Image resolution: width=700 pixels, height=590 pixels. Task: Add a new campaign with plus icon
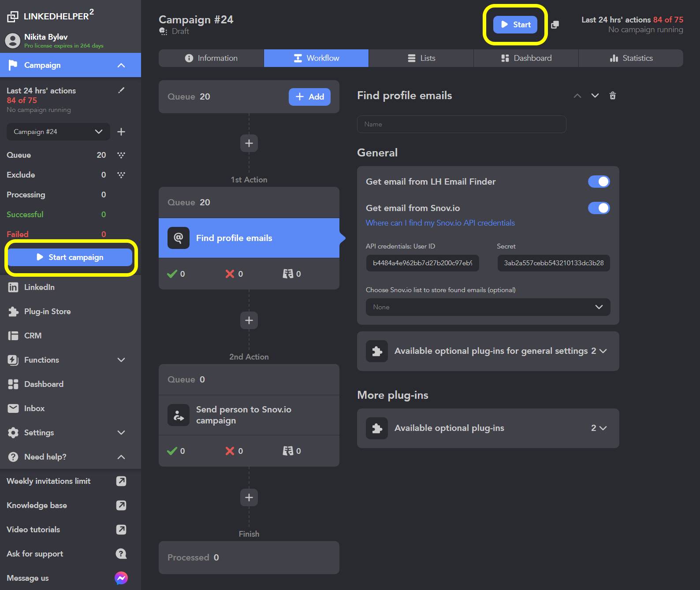coord(121,132)
